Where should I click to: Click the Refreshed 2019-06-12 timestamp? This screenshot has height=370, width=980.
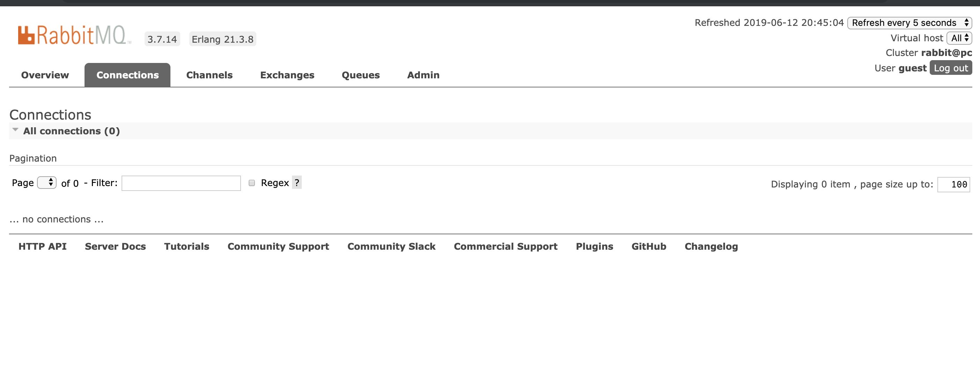click(769, 23)
